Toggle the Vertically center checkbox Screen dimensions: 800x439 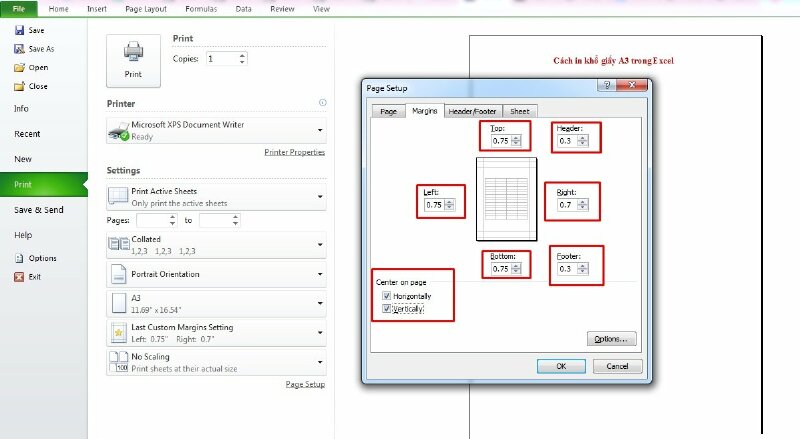click(387, 308)
